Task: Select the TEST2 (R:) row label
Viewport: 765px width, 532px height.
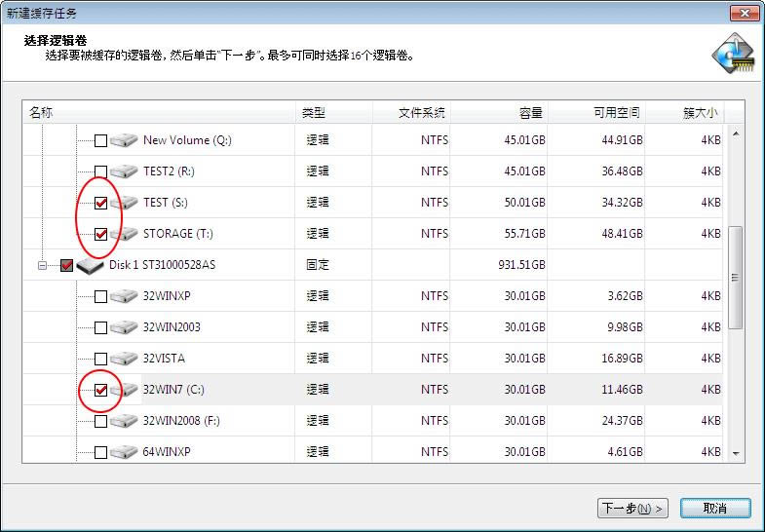Action: tap(169, 171)
